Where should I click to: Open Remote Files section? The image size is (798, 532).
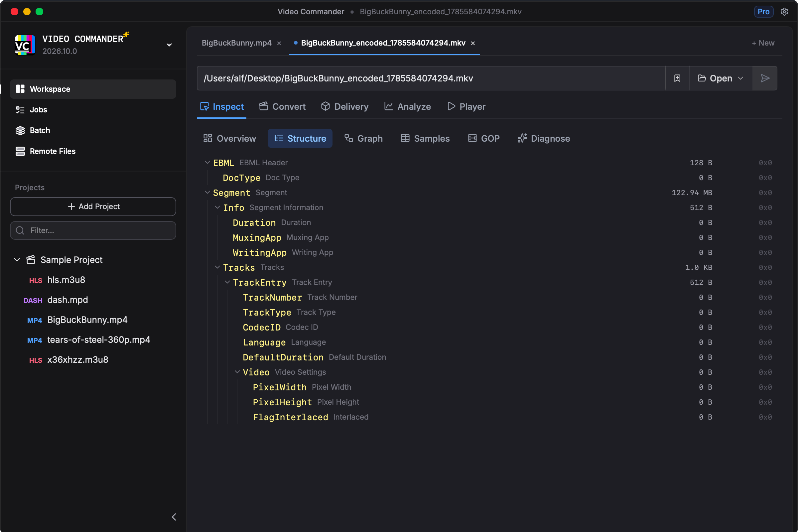coord(93,151)
